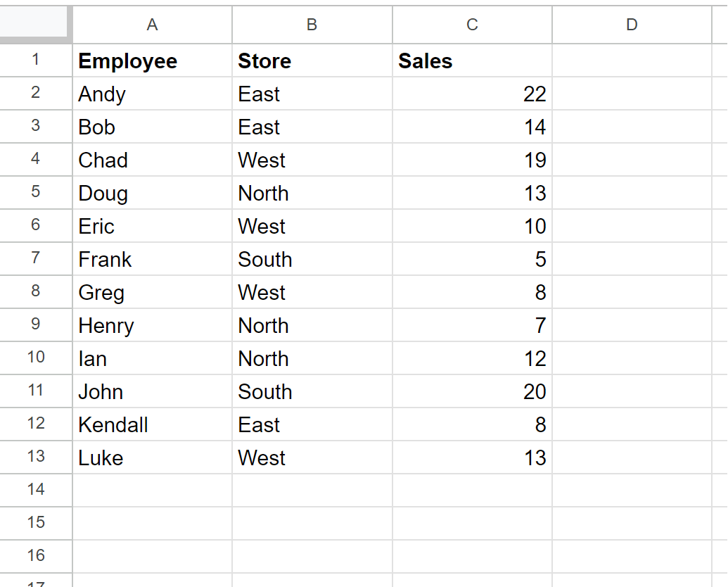Select the cell containing Kendall
The width and height of the screenshot is (728, 587).
(152, 425)
